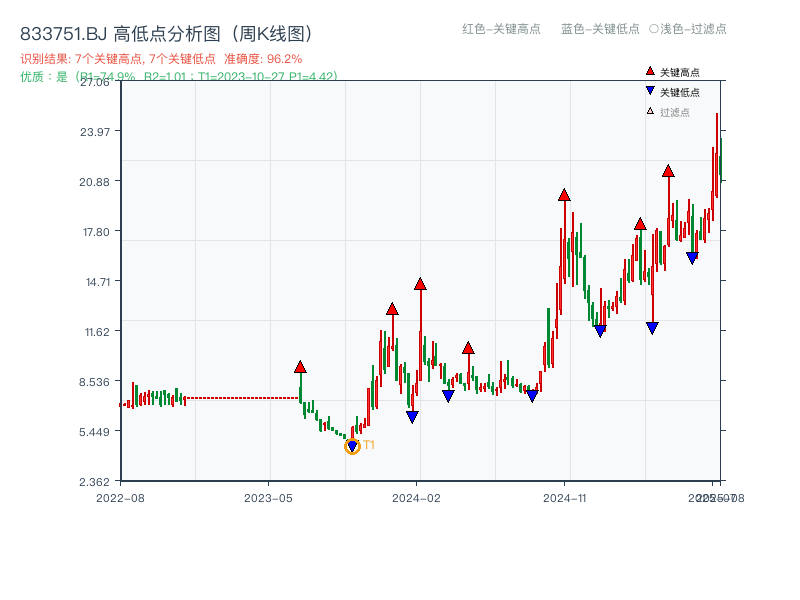Click the 红色-关键高点 header legend text
Screen dimensions: 800x600
(x=502, y=29)
